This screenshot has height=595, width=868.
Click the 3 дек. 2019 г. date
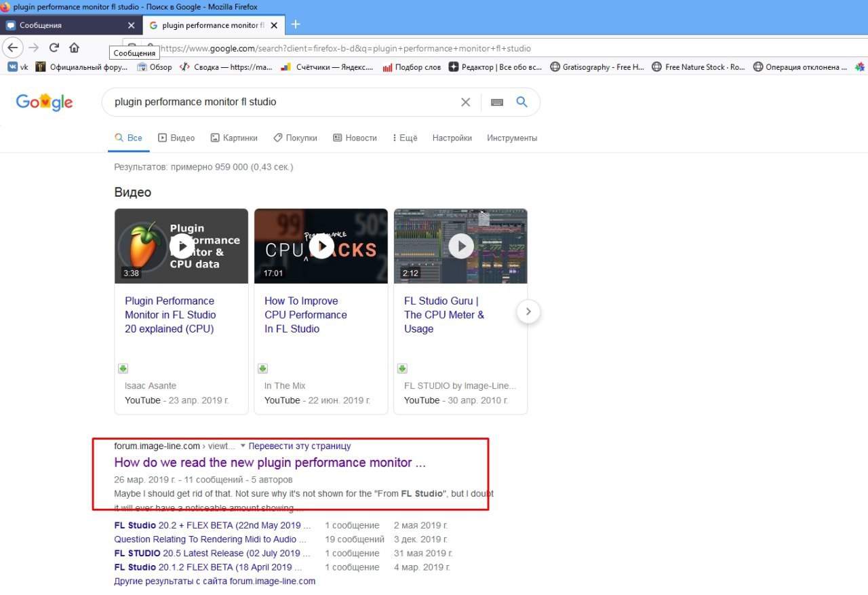pos(421,539)
